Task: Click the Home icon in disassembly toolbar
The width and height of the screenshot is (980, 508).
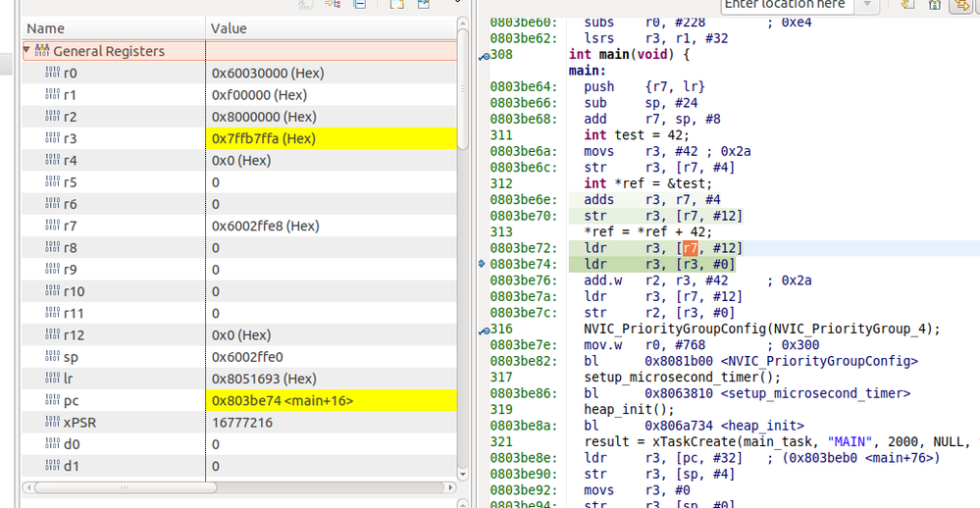Action: (x=937, y=5)
